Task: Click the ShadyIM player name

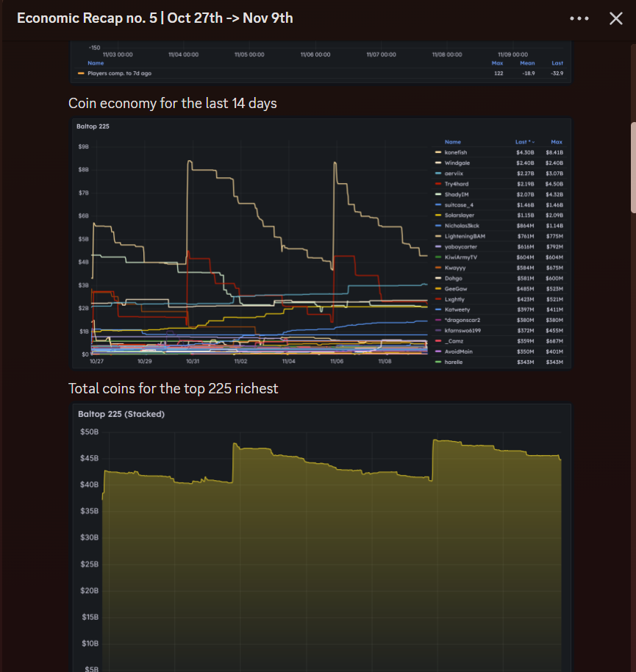Action: [x=457, y=194]
